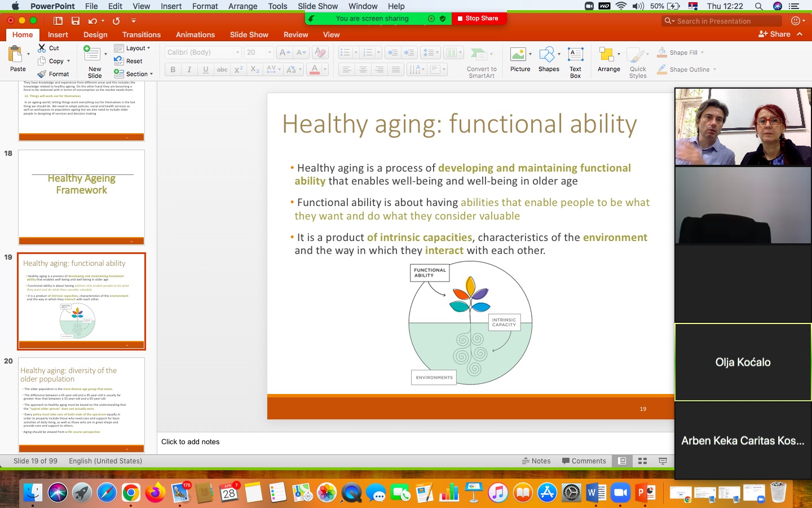Screen dimensions: 812x508
Task: Click the Format painter brush icon
Action: (x=42, y=74)
